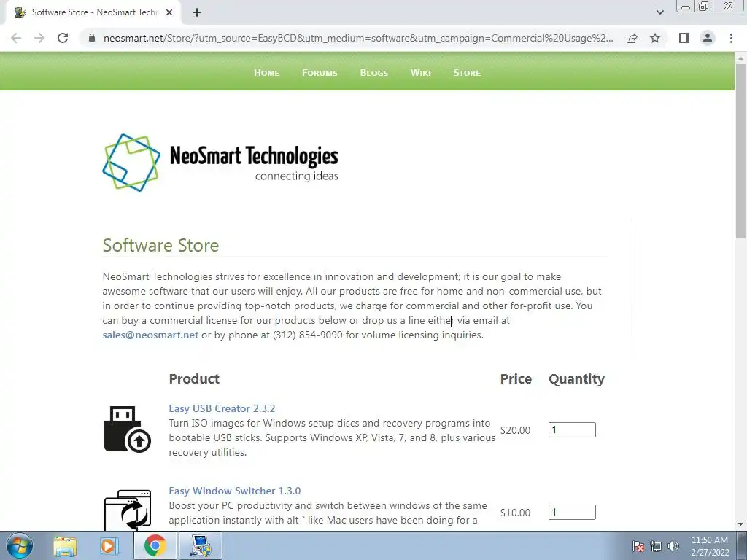Click the $10.00 price text
Screen dimensions: 747x560
(x=515, y=513)
